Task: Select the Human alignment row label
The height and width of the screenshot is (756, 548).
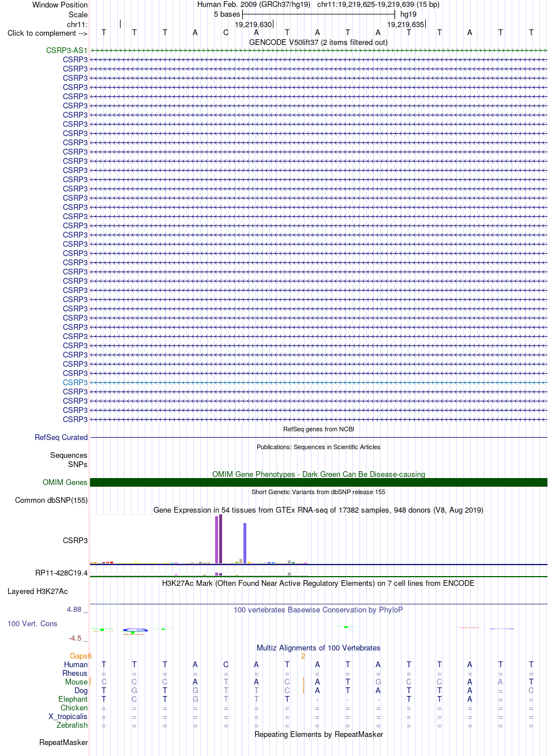Action: click(x=76, y=665)
